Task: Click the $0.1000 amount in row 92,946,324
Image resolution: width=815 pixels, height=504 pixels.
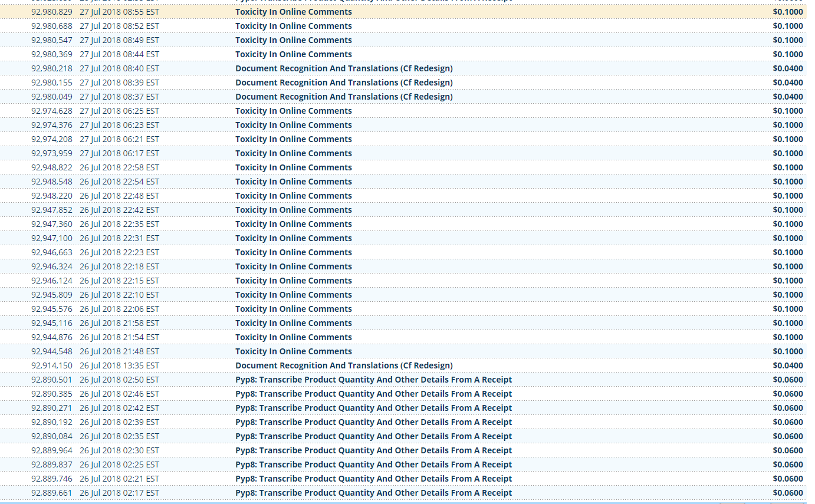Action: click(x=788, y=266)
